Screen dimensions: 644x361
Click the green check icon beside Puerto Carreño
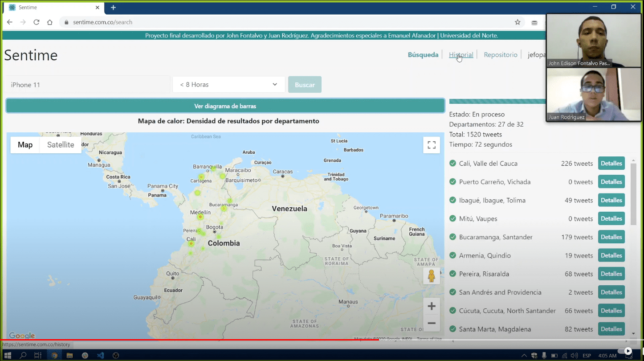[x=452, y=182]
